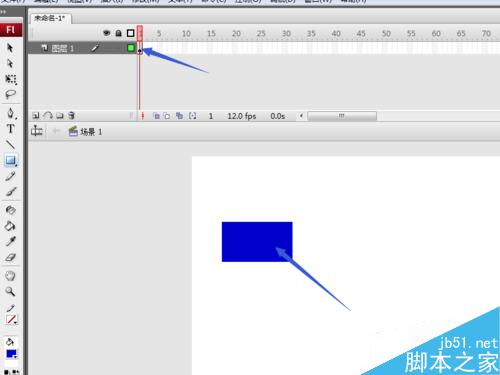Toggle lock all layers padlock icon
500x375 pixels.
tap(118, 33)
